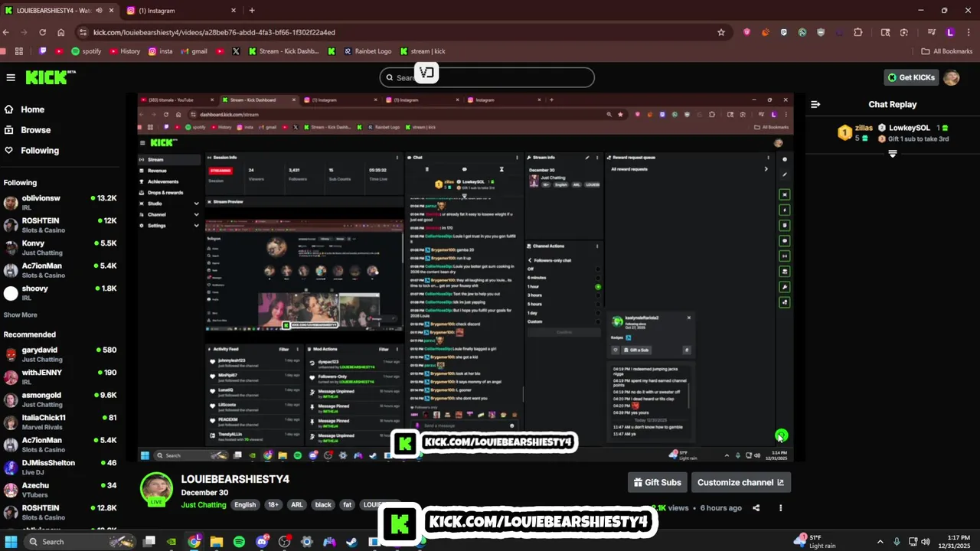The width and height of the screenshot is (980, 551).
Task: Open Spotify from the Windows taskbar
Action: pos(239,542)
